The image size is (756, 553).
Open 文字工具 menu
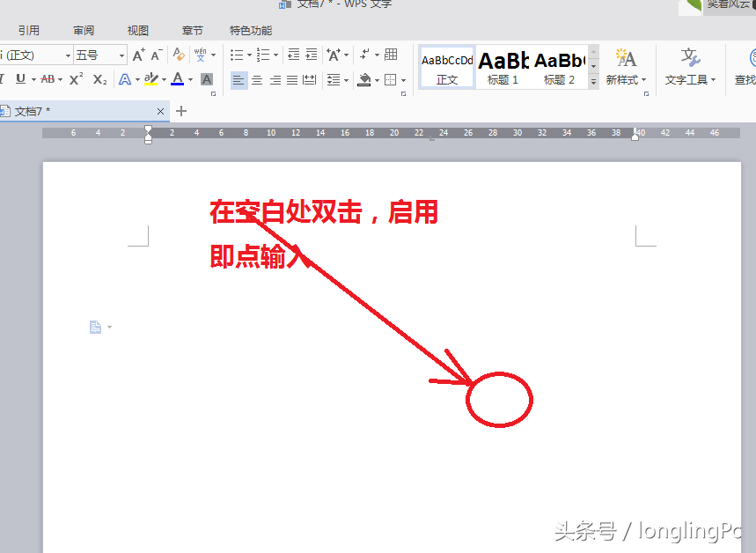(690, 67)
